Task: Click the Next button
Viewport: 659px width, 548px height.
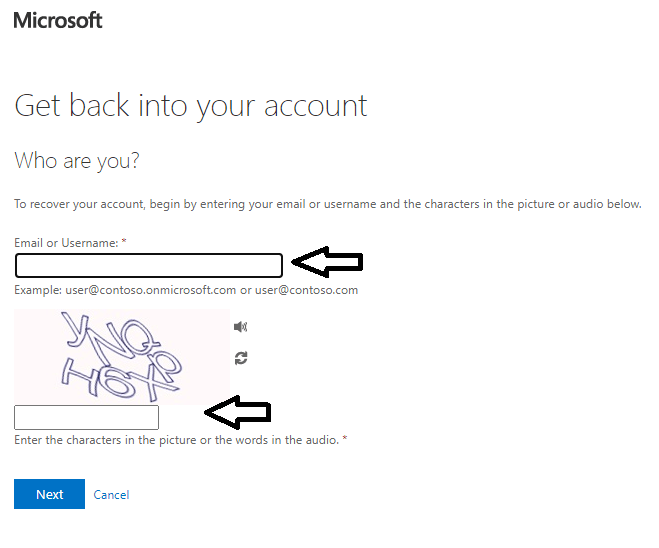Action: [x=49, y=494]
